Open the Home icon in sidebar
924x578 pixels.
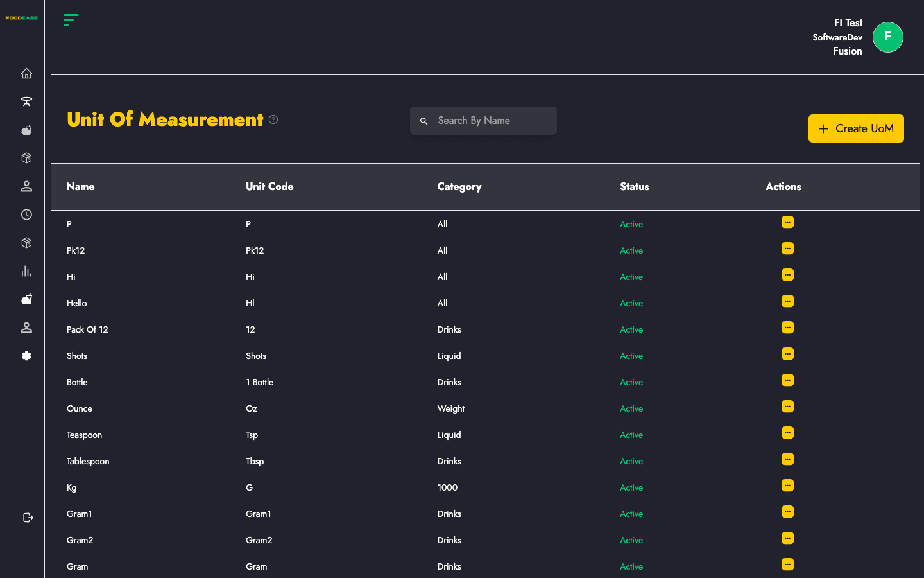click(26, 73)
